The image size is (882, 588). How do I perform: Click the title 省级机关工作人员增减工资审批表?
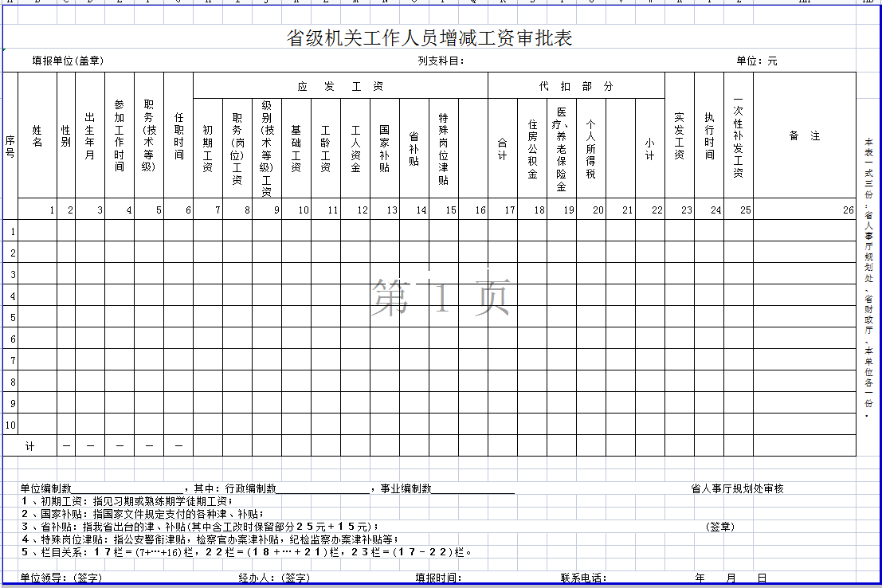[429, 38]
